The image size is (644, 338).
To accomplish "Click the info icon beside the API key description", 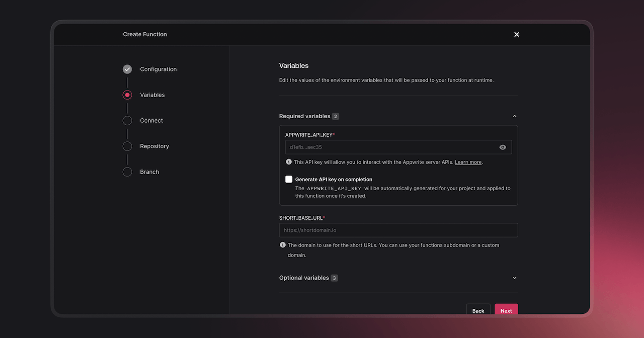I will pos(289,162).
